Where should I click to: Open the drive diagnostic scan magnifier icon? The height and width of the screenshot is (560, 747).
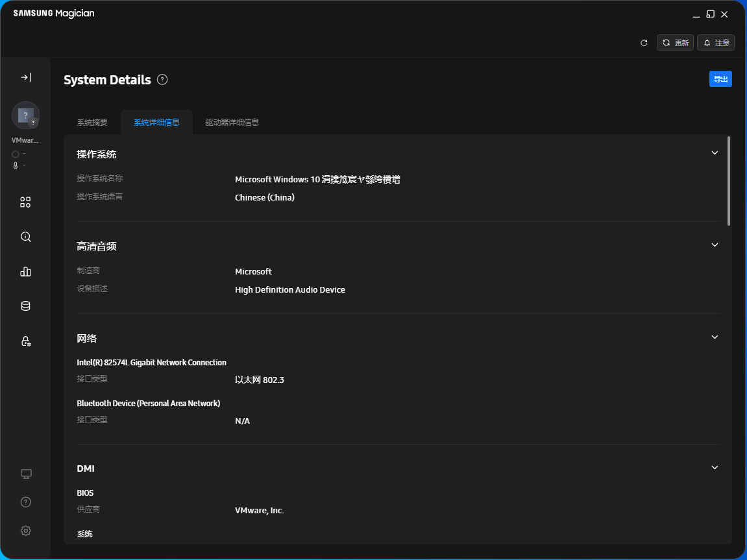click(25, 237)
